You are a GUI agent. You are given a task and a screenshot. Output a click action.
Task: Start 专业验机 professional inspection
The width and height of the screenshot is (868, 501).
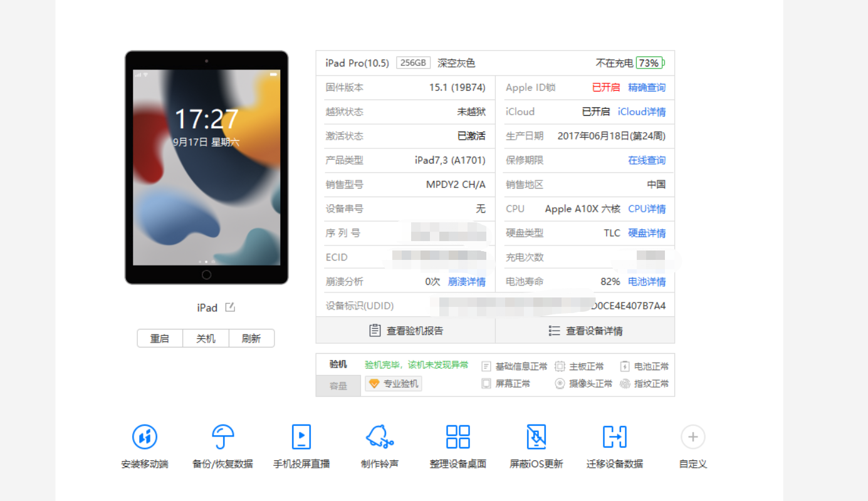click(x=394, y=383)
